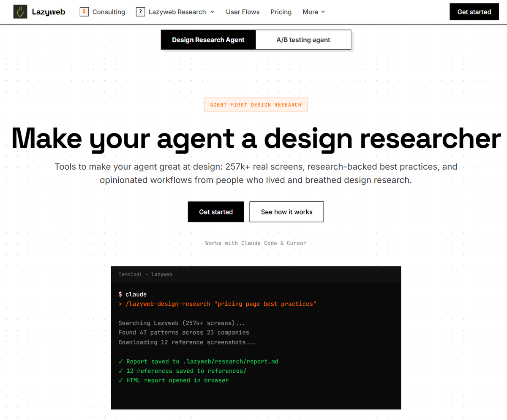The image size is (507, 420).
Task: Click the dollar sign icon beside Consulting
Action: pos(84,12)
